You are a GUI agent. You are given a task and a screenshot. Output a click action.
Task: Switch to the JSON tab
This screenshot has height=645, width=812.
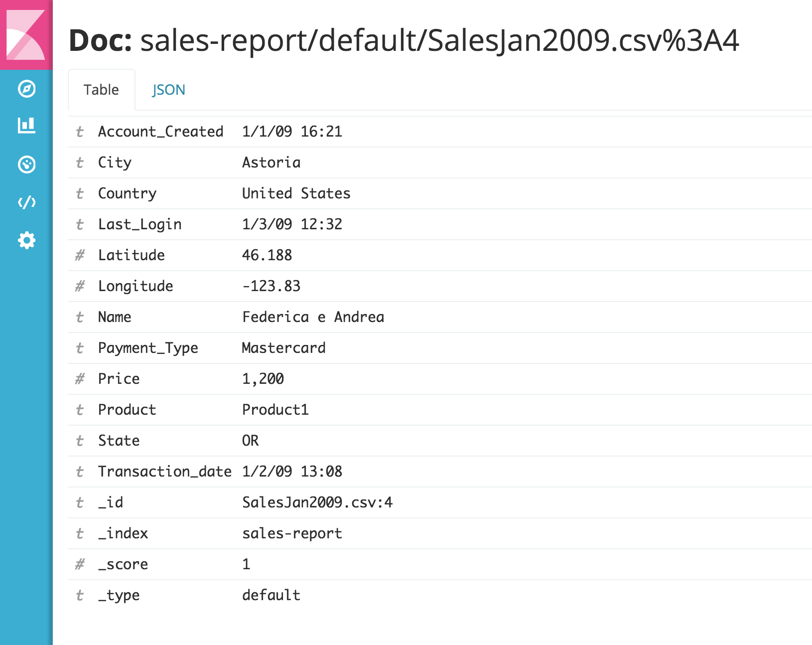(x=168, y=90)
